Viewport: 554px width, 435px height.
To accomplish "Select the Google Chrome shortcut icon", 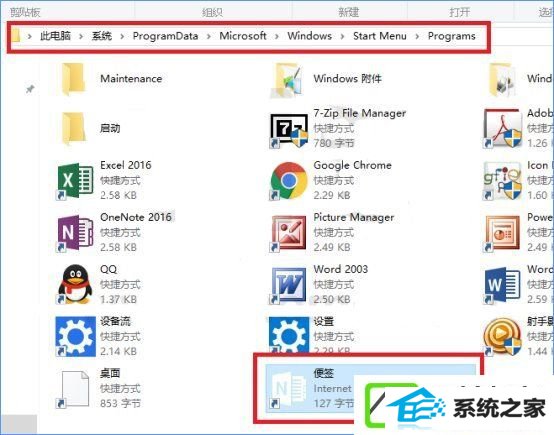I will [289, 181].
